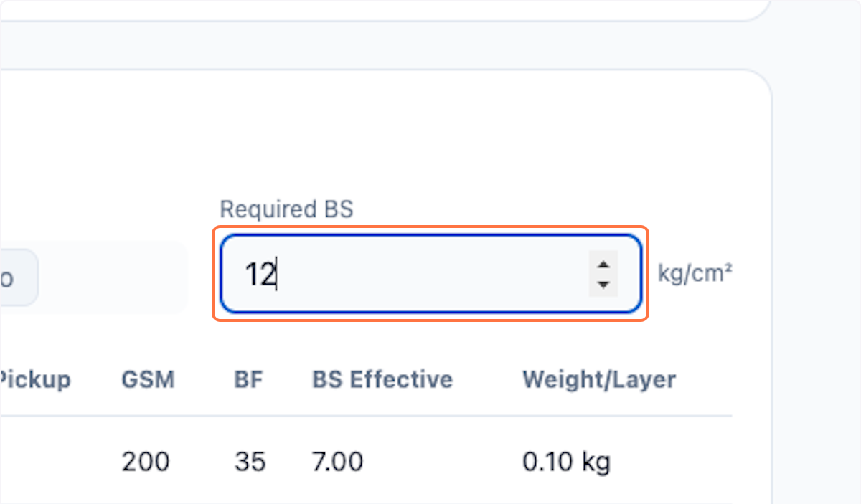The width and height of the screenshot is (861, 504).
Task: Decrease Required BS with the down arrow
Action: tap(603, 284)
